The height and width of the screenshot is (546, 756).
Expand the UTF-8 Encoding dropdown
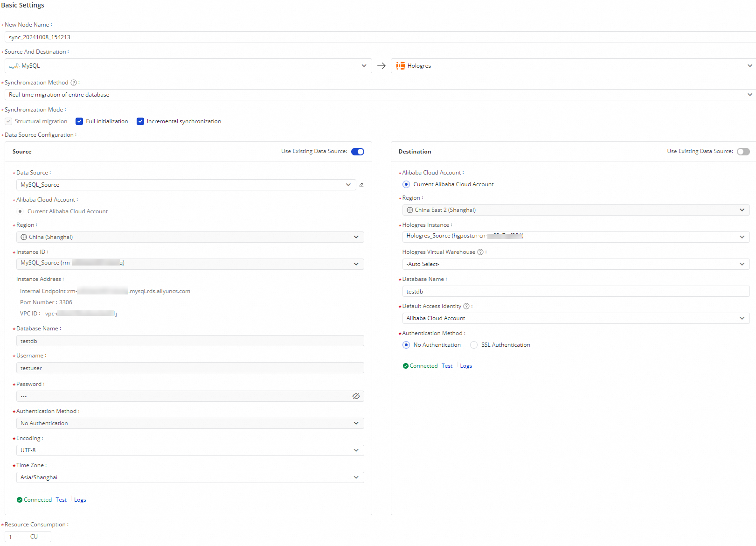tap(190, 450)
